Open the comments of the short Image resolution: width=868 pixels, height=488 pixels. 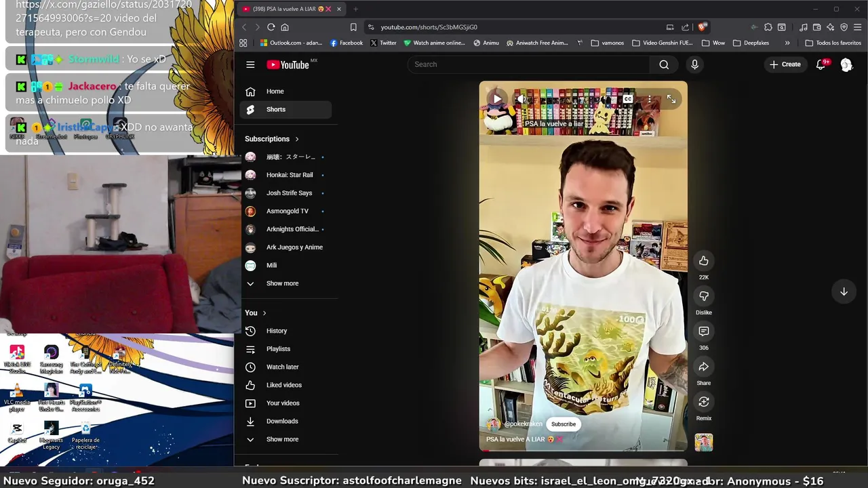(704, 331)
